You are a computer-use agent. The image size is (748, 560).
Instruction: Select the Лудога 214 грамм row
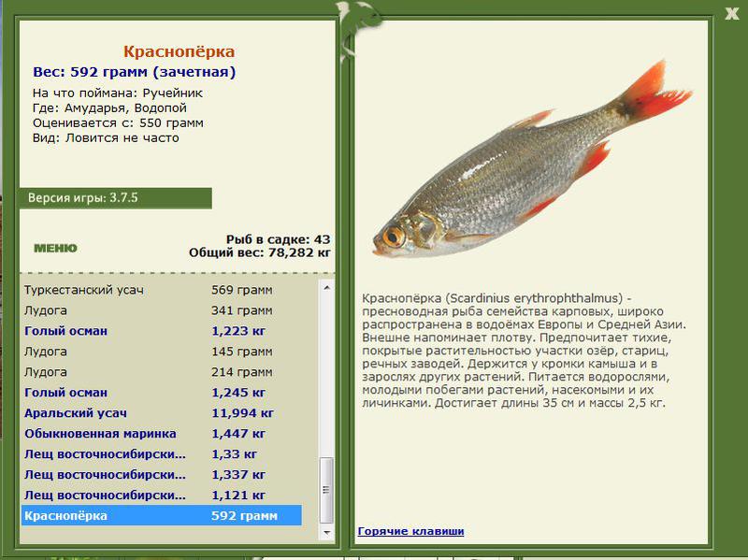point(161,371)
